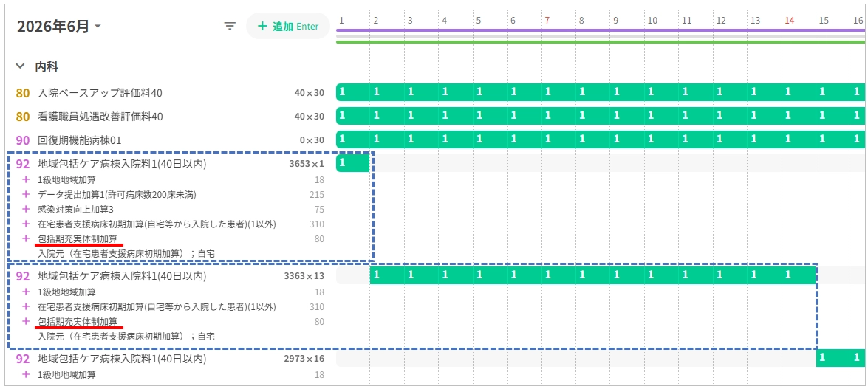Open the filter lines icon
The height and width of the screenshot is (389, 868).
tap(230, 26)
